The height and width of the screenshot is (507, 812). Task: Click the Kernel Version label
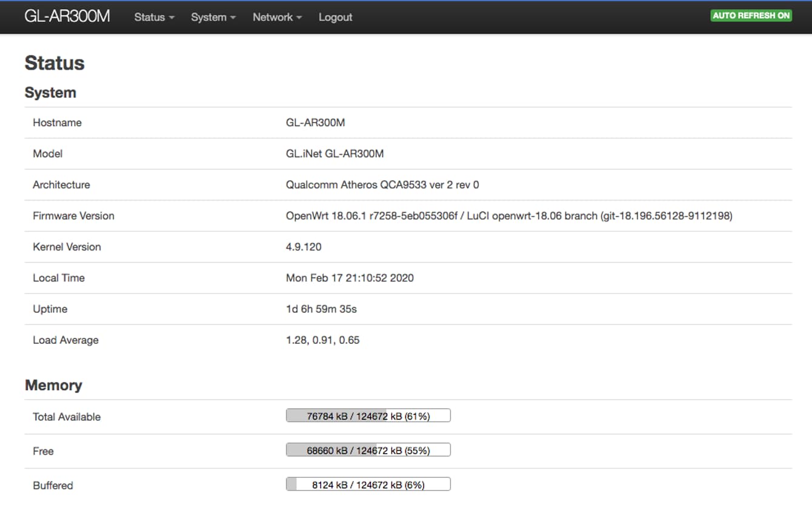point(67,247)
